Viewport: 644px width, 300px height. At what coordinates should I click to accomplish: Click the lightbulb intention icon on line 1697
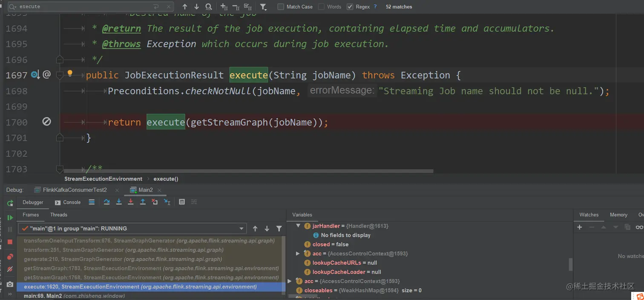pos(70,74)
